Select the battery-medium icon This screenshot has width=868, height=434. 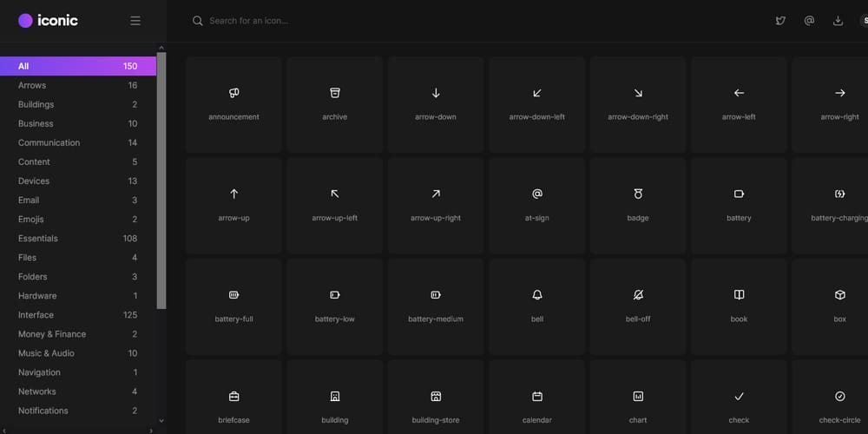(436, 306)
